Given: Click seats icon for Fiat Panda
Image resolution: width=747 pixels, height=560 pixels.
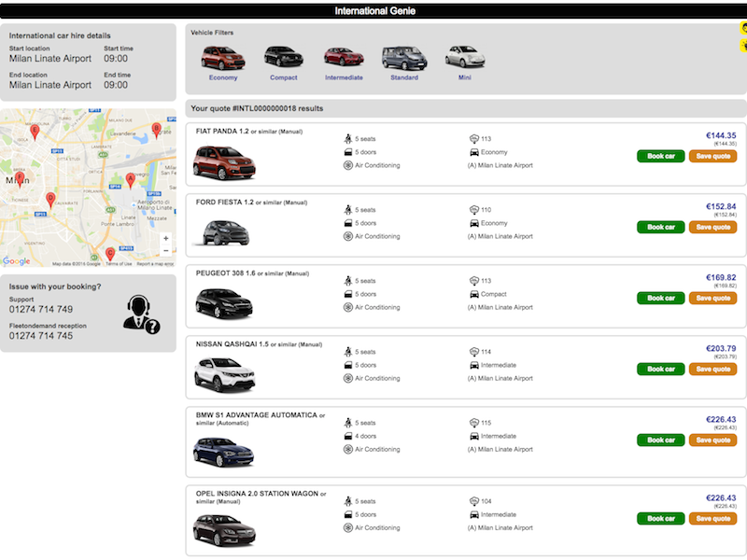Looking at the screenshot, I should tap(348, 138).
